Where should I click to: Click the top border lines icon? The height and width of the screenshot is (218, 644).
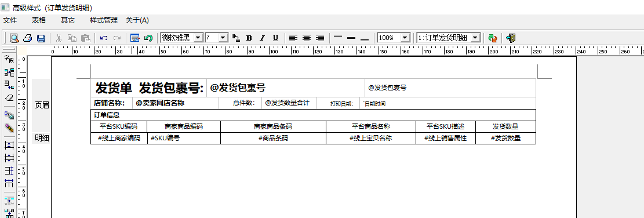pos(9,183)
